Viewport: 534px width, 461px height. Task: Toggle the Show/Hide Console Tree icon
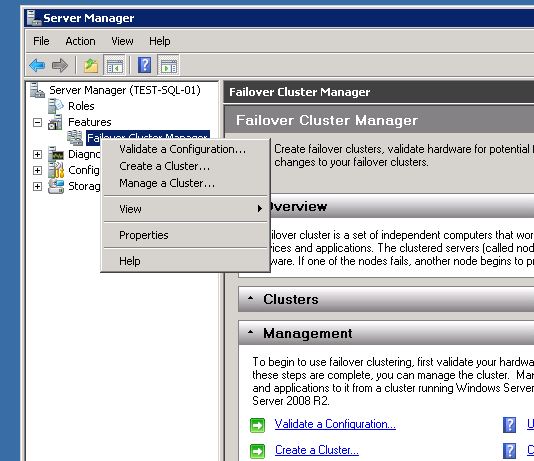(114, 65)
